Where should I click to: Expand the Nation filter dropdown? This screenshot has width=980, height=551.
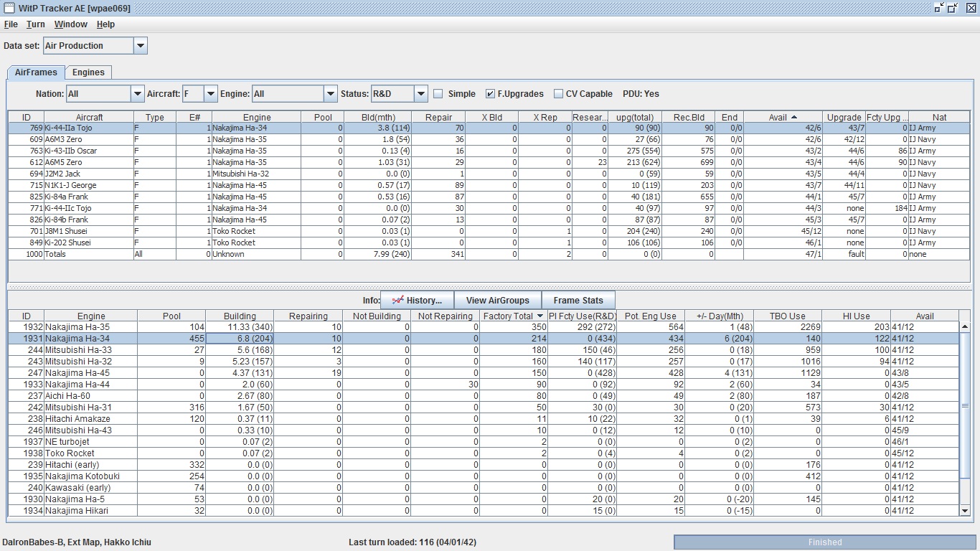[137, 94]
